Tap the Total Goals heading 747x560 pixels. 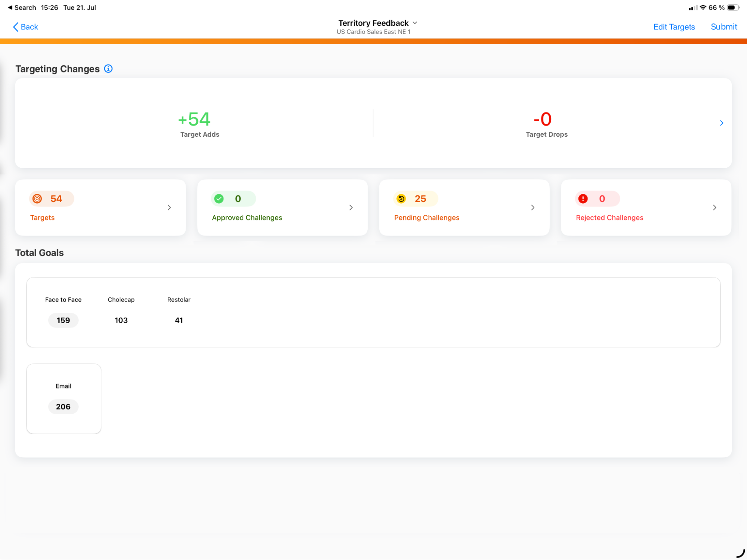pos(40,253)
